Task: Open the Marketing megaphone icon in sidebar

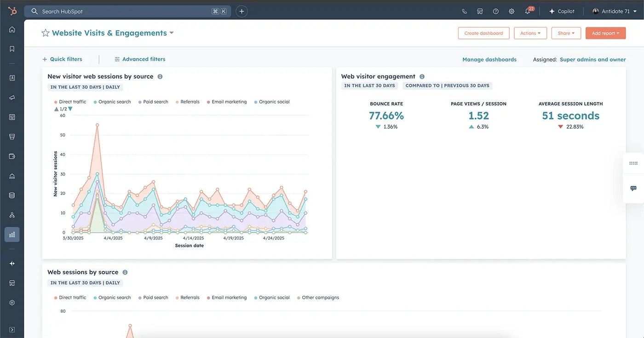Action: [x=12, y=97]
